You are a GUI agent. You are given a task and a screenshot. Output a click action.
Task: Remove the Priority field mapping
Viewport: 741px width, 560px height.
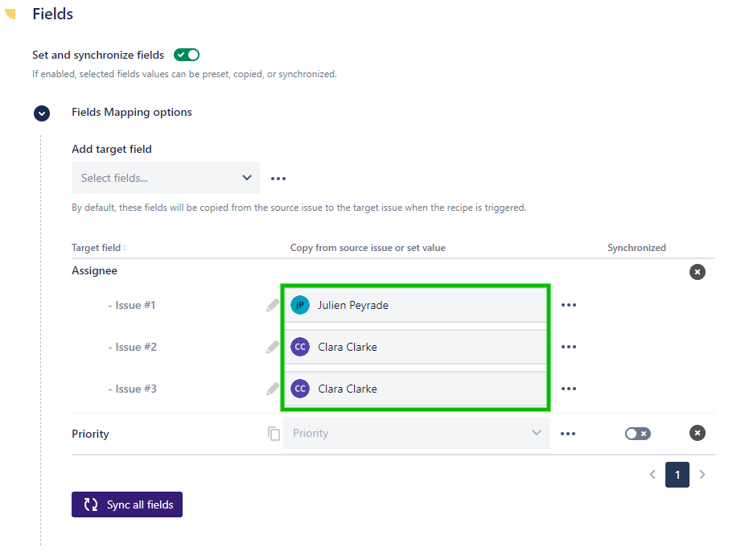[x=698, y=434]
